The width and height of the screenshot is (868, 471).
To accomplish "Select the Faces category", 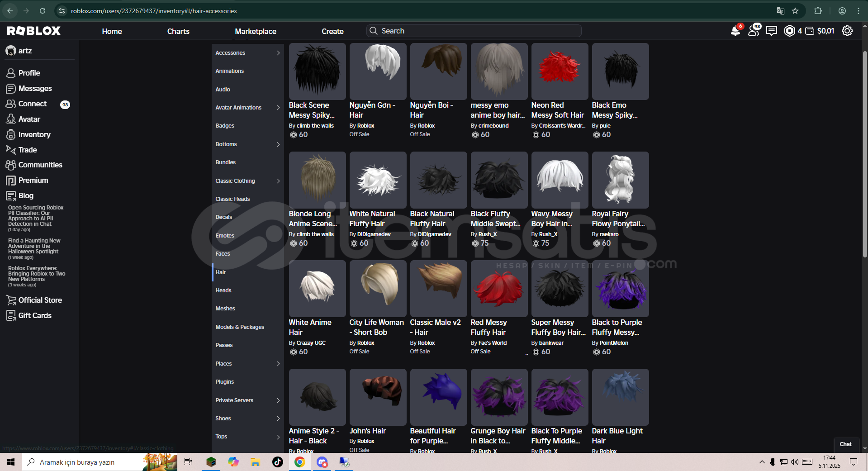I will (223, 254).
